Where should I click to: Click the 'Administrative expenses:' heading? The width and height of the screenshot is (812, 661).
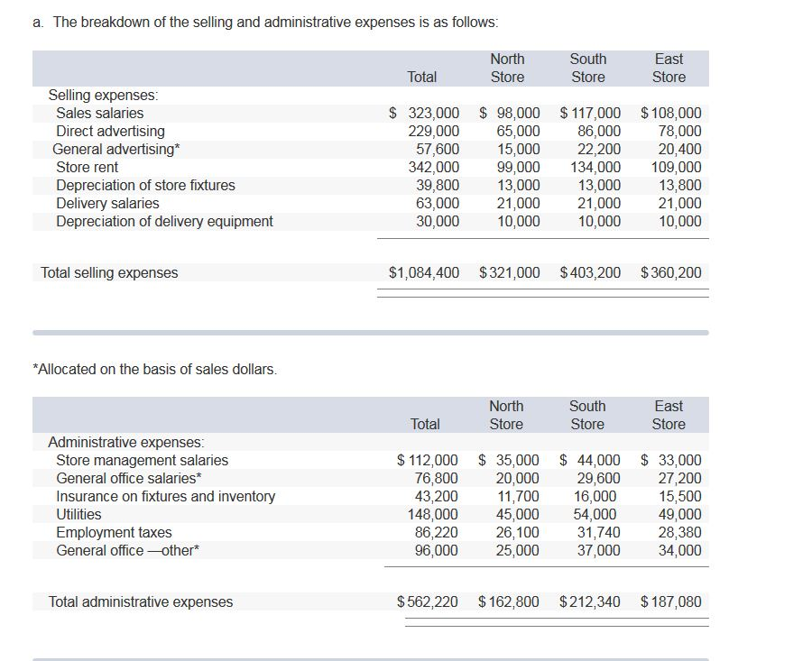point(126,442)
